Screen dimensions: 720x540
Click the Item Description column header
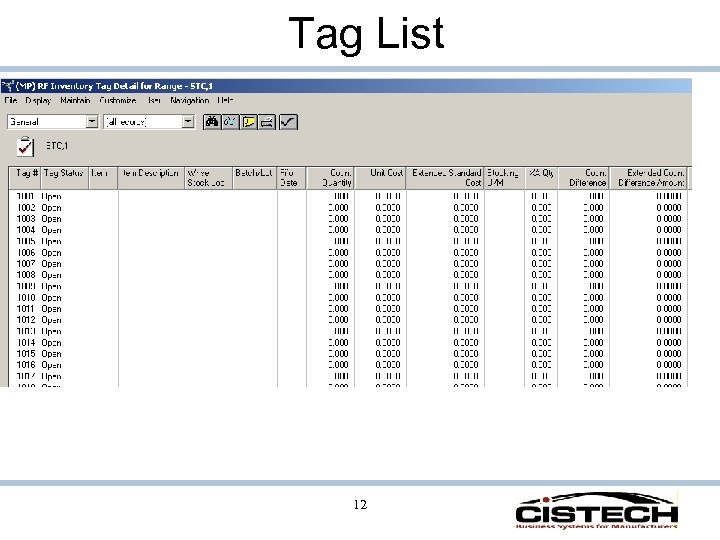coord(152,178)
